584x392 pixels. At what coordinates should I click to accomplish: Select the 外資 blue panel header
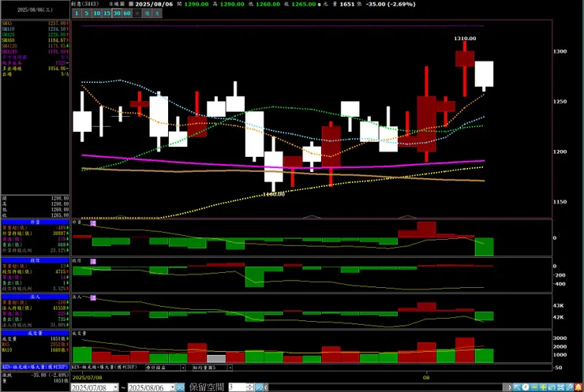[35, 222]
